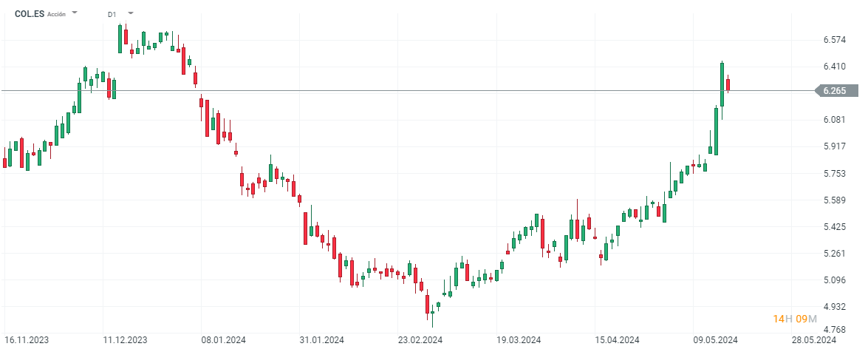Click the COL.ES symbol name
Screen dimensions: 868x352
(30, 13)
